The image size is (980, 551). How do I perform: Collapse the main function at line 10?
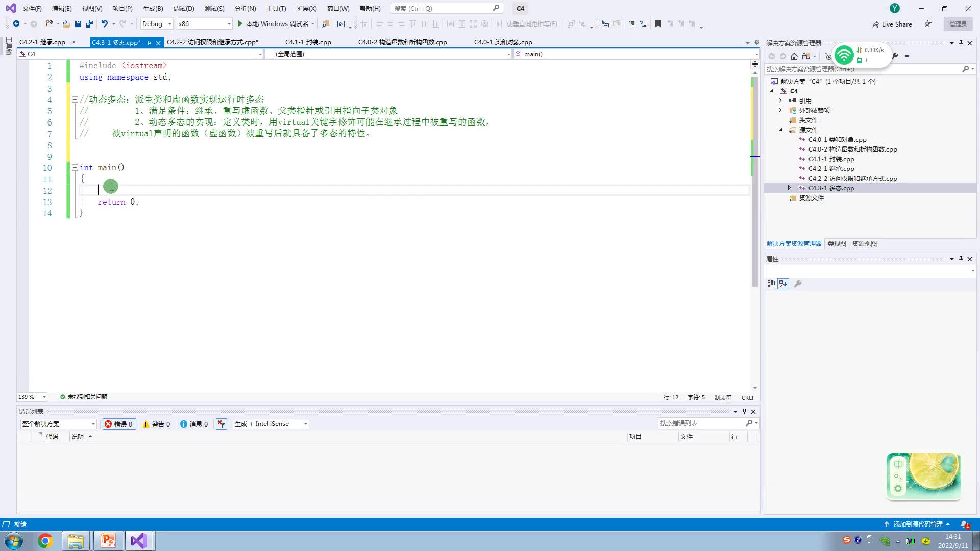point(75,167)
